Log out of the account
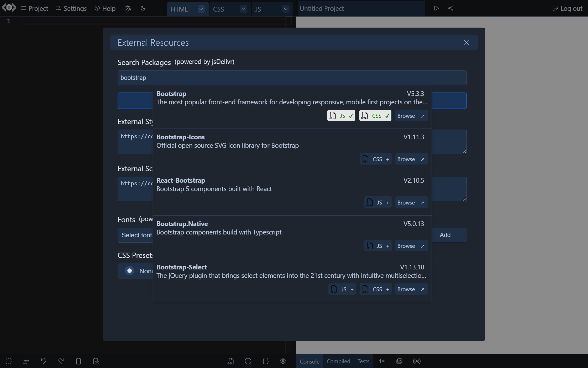Image resolution: width=588 pixels, height=368 pixels. click(x=568, y=8)
